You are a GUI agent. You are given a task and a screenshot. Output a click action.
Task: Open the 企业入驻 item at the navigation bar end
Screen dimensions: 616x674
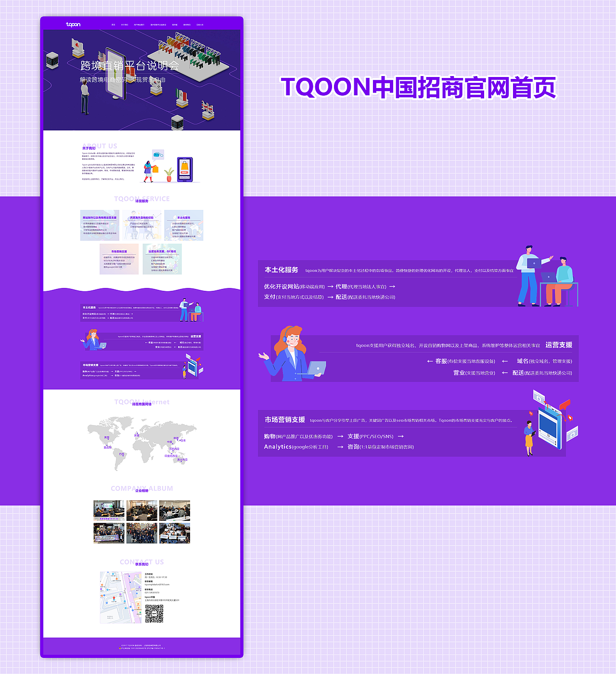[x=201, y=24]
